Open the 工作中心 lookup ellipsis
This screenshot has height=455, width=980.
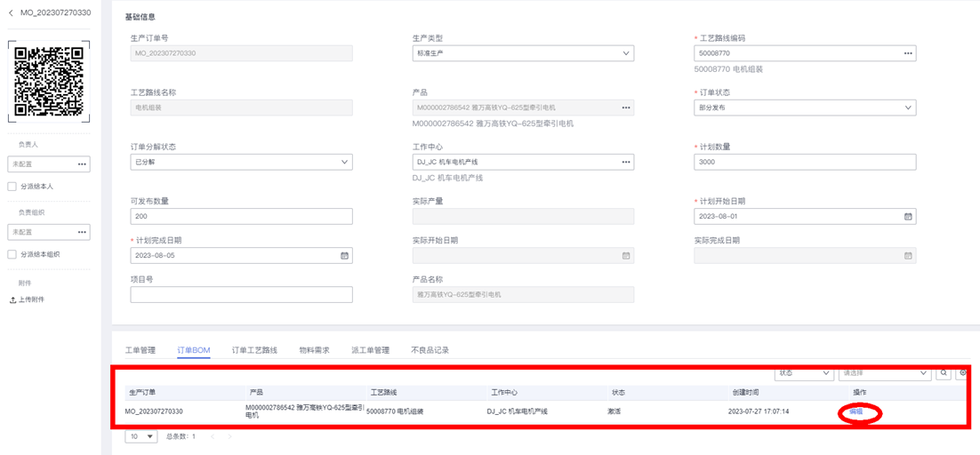click(626, 163)
